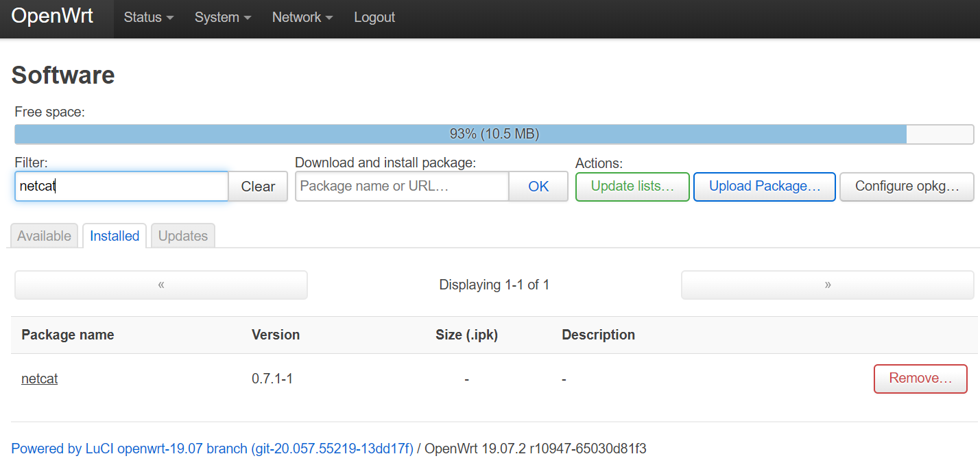Screen dimensions: 980x465
Task: Click the previous page pagination control
Action: click(160, 284)
